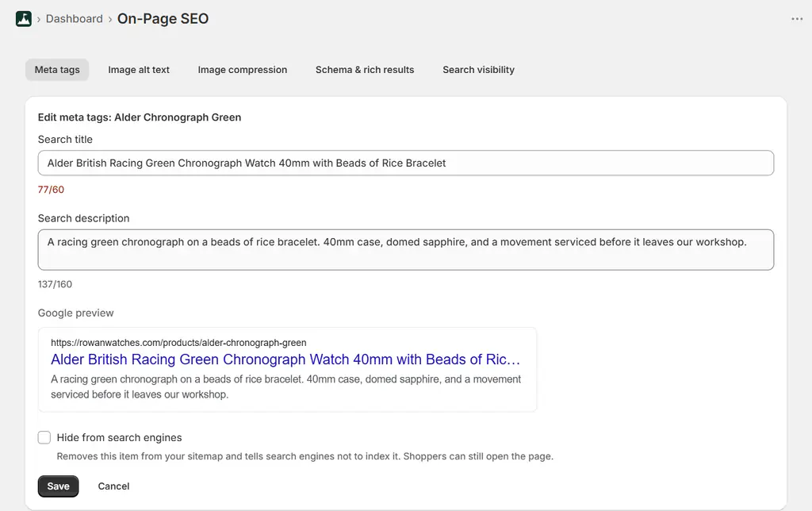Open the Image compression tab
The image size is (812, 511).
243,70
